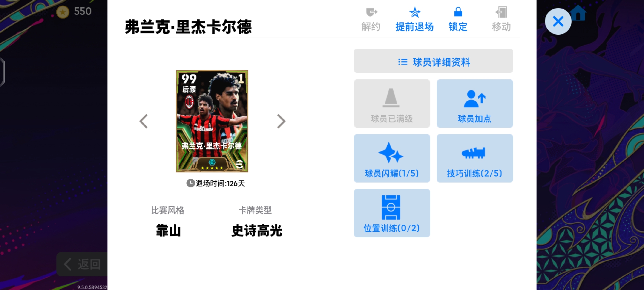Open 球员闪耀(1/5) sparkle option

pyautogui.click(x=392, y=158)
